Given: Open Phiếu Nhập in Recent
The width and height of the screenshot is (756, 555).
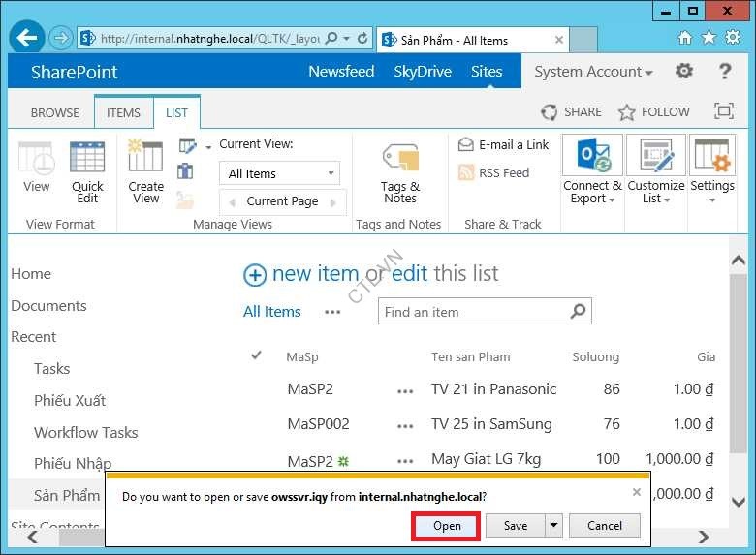Looking at the screenshot, I should pos(73,463).
